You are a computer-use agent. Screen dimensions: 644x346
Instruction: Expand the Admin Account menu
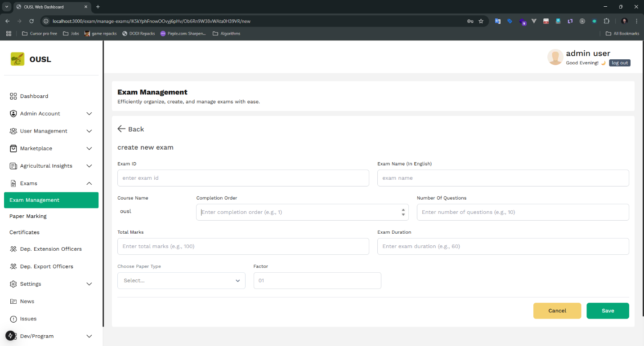point(89,114)
